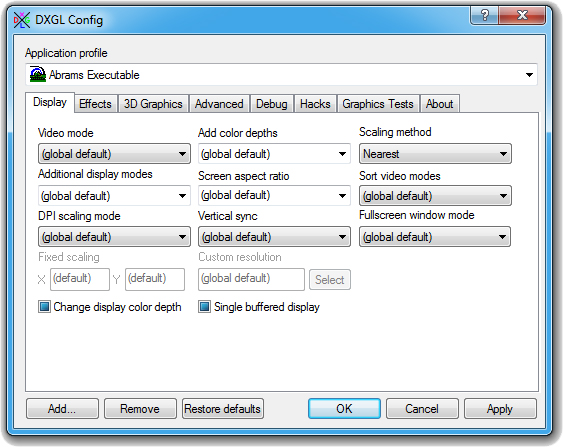
Task: Open the Fullscreen window mode dropdown
Action: [x=435, y=237]
